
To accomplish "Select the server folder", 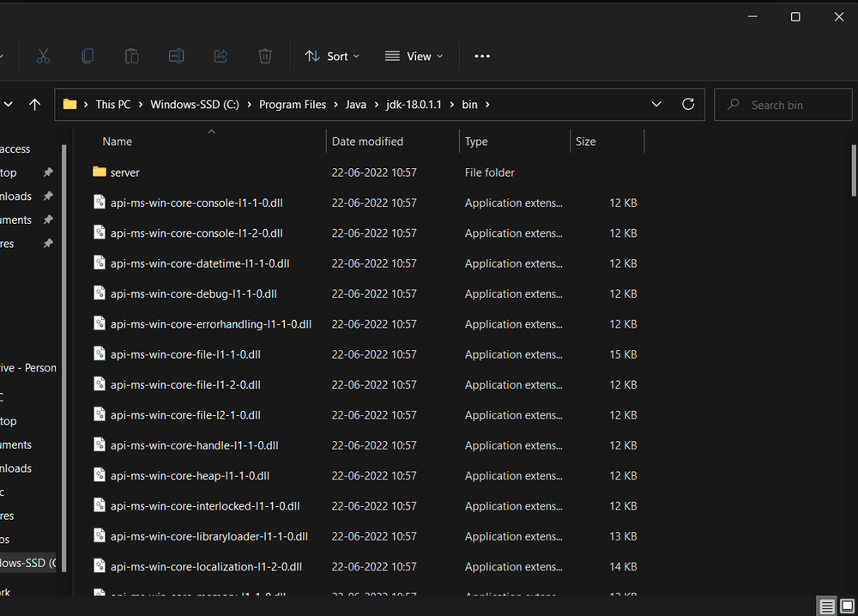I will (124, 172).
